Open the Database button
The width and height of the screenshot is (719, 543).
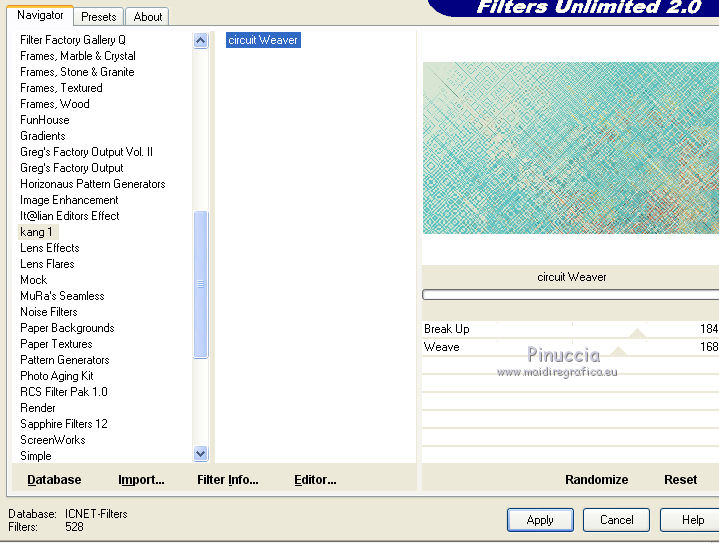click(54, 480)
